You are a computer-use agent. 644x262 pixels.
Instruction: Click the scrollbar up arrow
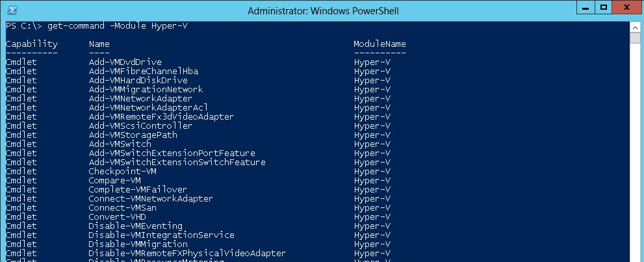635,27
